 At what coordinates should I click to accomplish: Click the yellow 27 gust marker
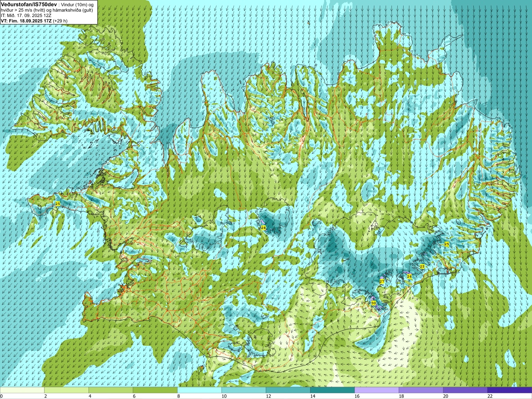click(x=382, y=282)
